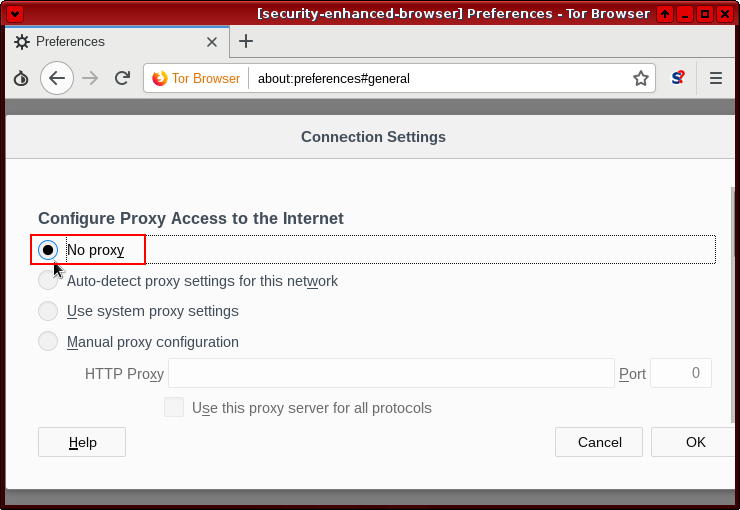
Task: Choose Use system proxy settings option
Action: pyautogui.click(x=48, y=311)
